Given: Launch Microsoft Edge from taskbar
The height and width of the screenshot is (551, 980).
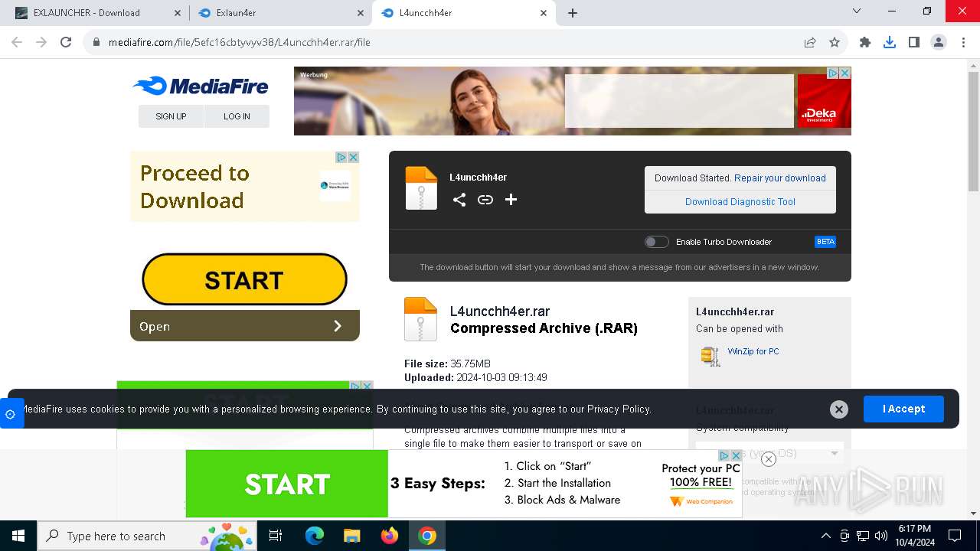Looking at the screenshot, I should (315, 536).
